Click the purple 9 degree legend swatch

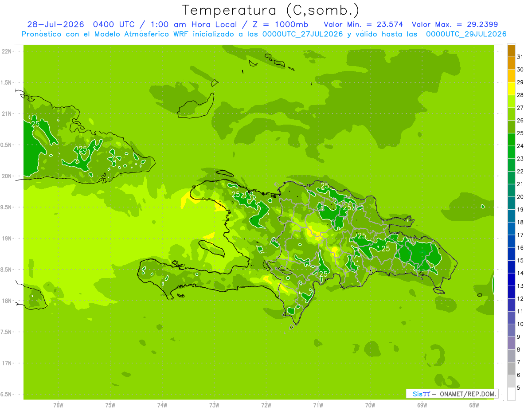[x=511, y=343]
